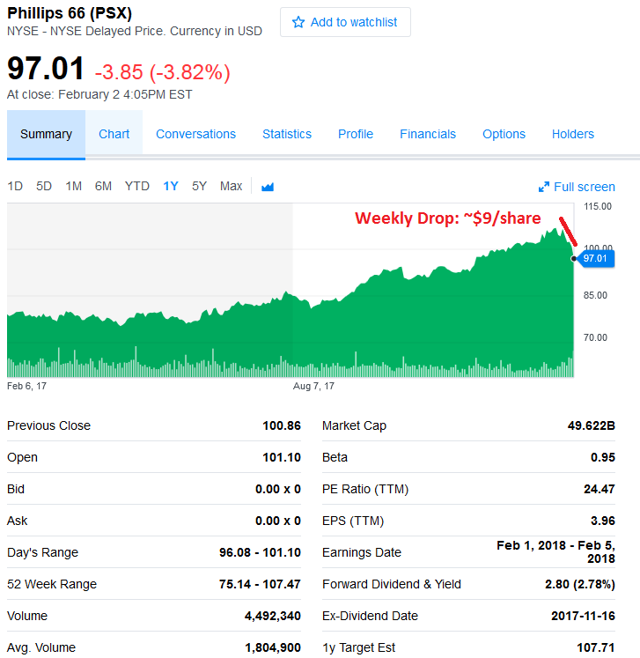Click the Bid label
The image size is (640, 658).
(x=16, y=489)
